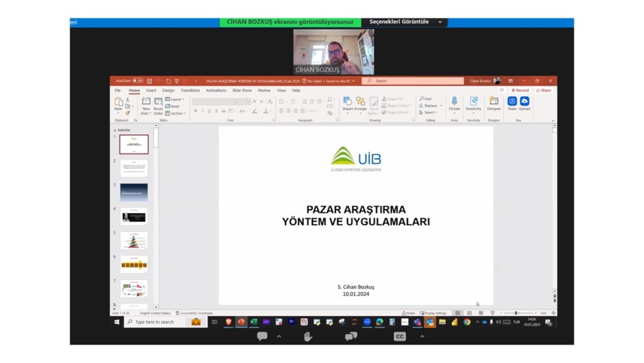Click the Redo repeat arrow icon
This screenshot has height=363, width=644.
168,81
